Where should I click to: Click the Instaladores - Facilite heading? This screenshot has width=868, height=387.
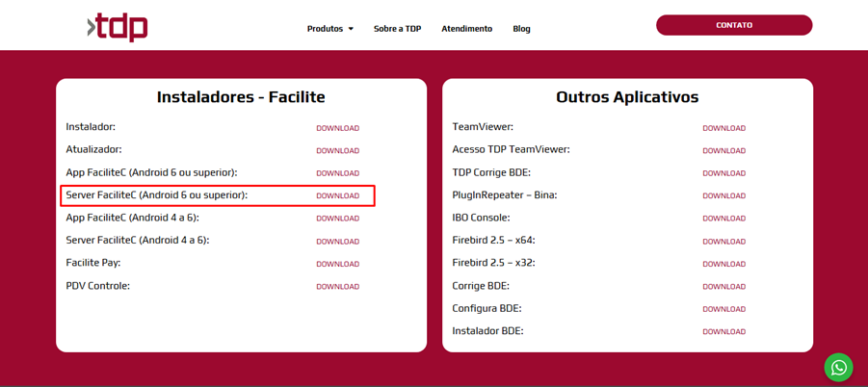[x=241, y=97]
